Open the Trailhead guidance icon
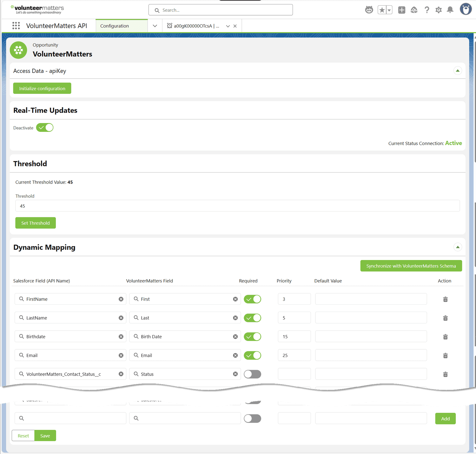 click(414, 10)
